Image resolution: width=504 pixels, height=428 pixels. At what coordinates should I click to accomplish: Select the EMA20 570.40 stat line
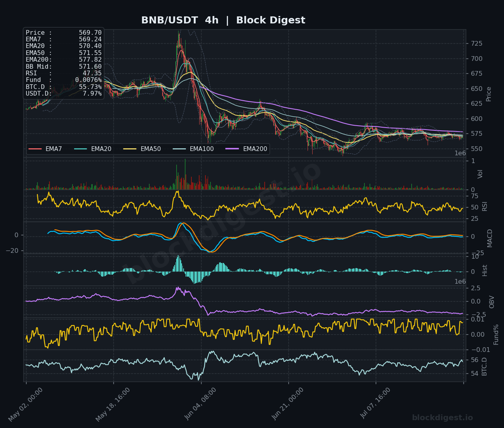click(x=64, y=46)
